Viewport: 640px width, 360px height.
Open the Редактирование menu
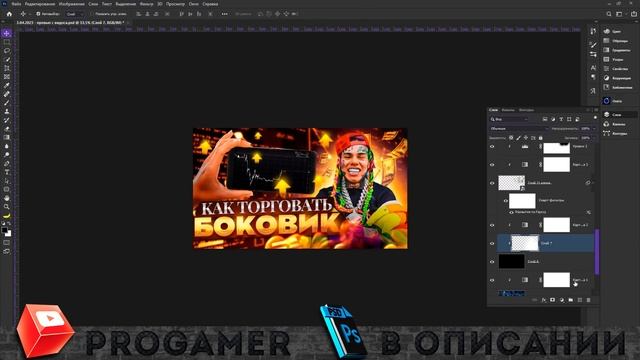[x=40, y=4]
